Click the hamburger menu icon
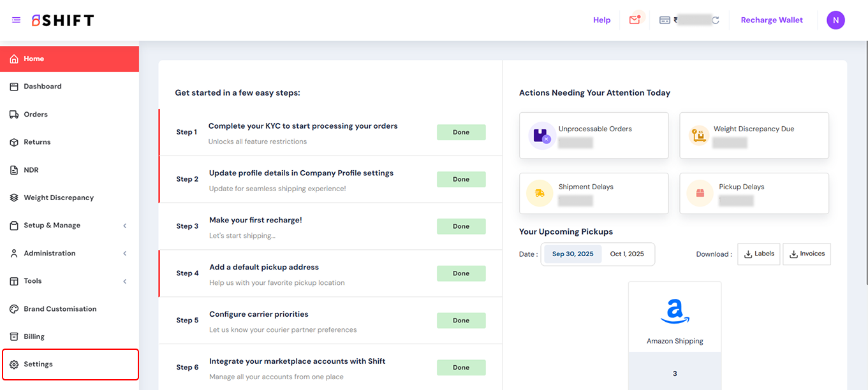This screenshot has width=868, height=390. pos(16,20)
